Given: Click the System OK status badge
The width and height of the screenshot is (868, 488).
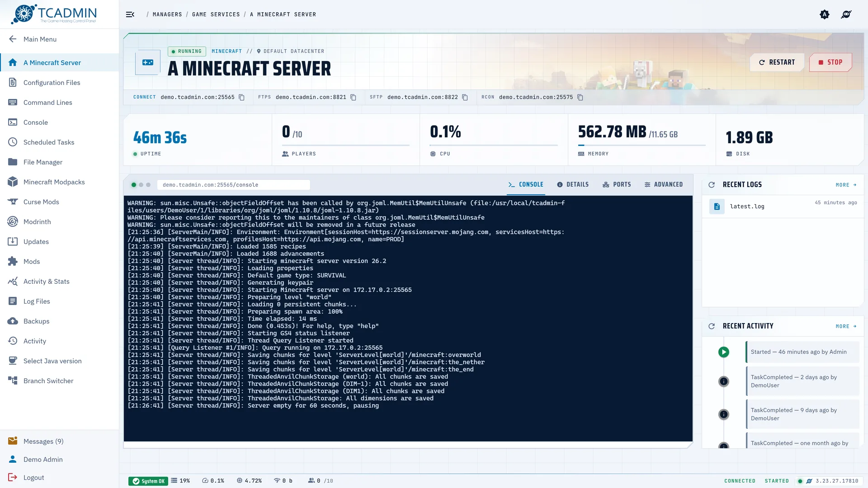Looking at the screenshot, I should click(x=148, y=481).
